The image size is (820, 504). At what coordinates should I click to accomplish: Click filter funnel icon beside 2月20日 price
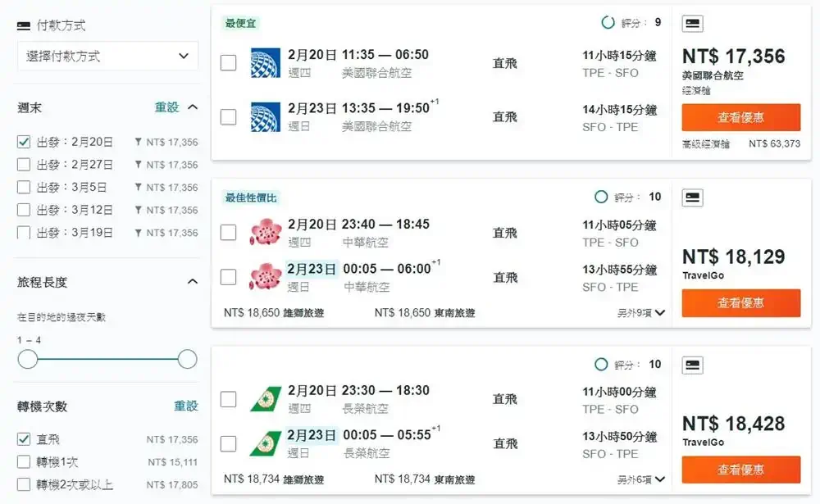(x=138, y=142)
